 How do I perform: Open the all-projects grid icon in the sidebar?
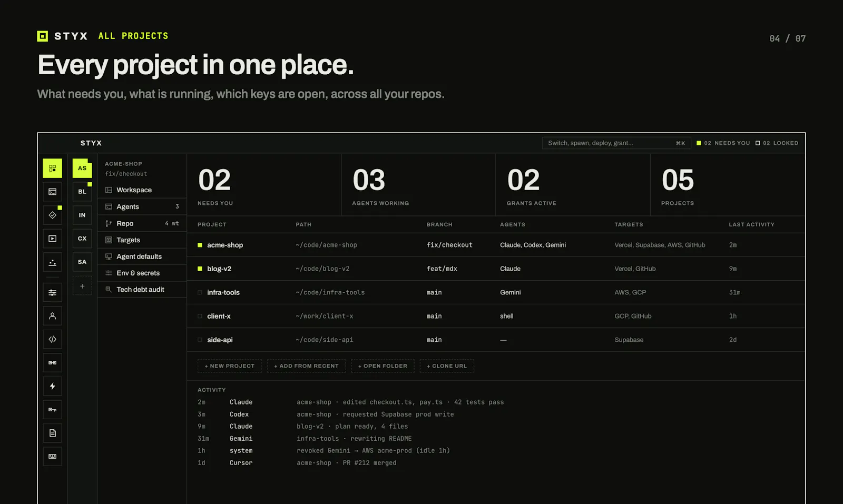coord(52,168)
